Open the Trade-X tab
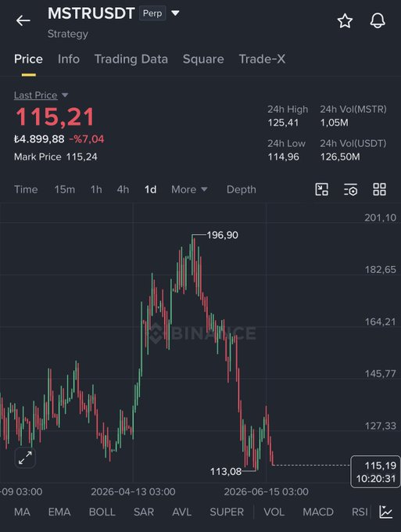The height and width of the screenshot is (532, 401). (262, 59)
